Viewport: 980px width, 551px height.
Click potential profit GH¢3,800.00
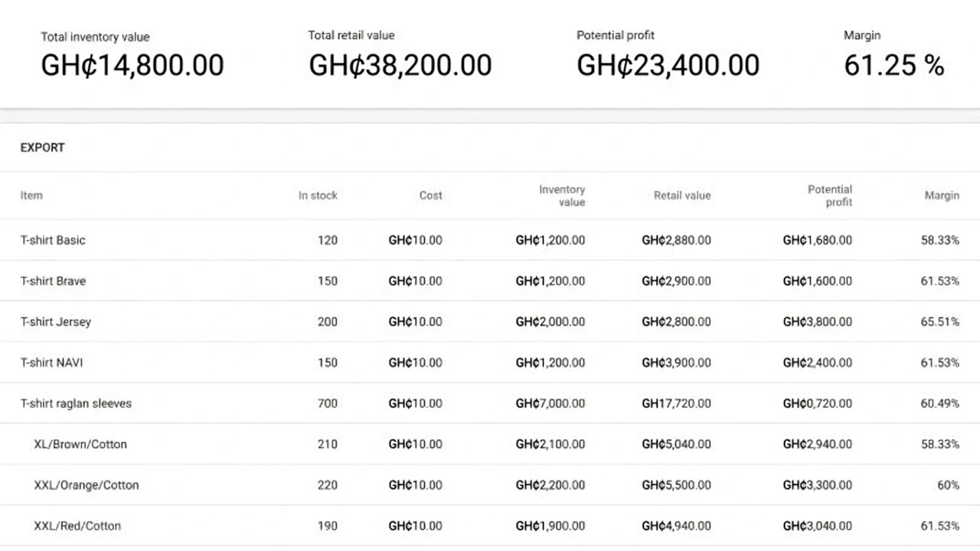point(818,321)
